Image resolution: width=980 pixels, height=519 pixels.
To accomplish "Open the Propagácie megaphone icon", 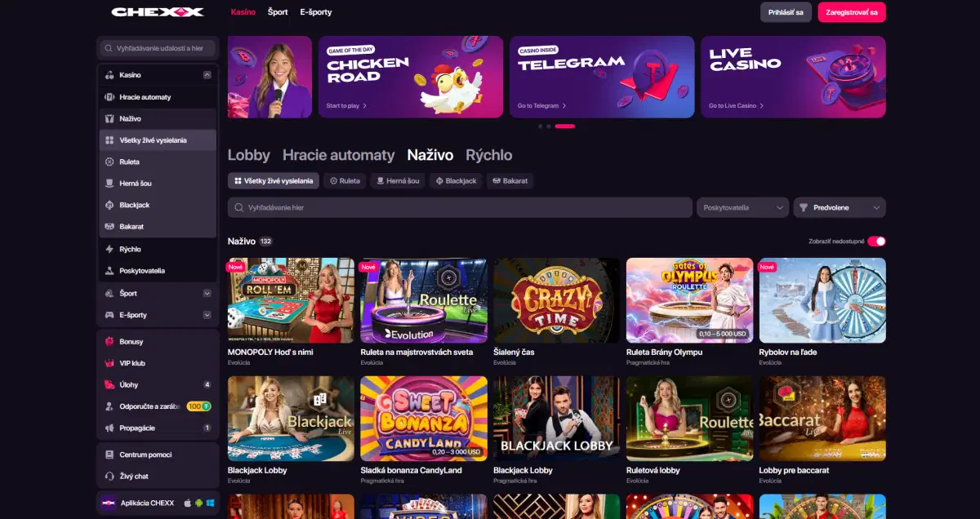I will coord(109,428).
